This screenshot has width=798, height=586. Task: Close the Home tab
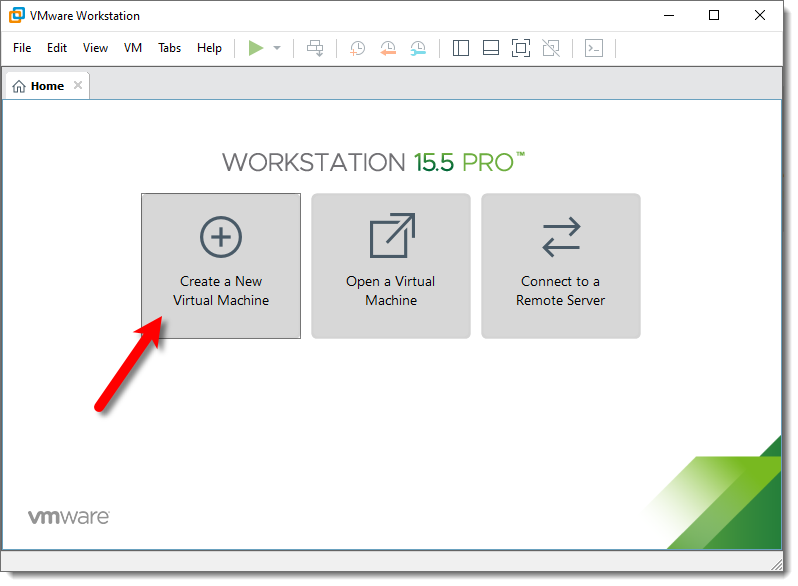coord(78,86)
